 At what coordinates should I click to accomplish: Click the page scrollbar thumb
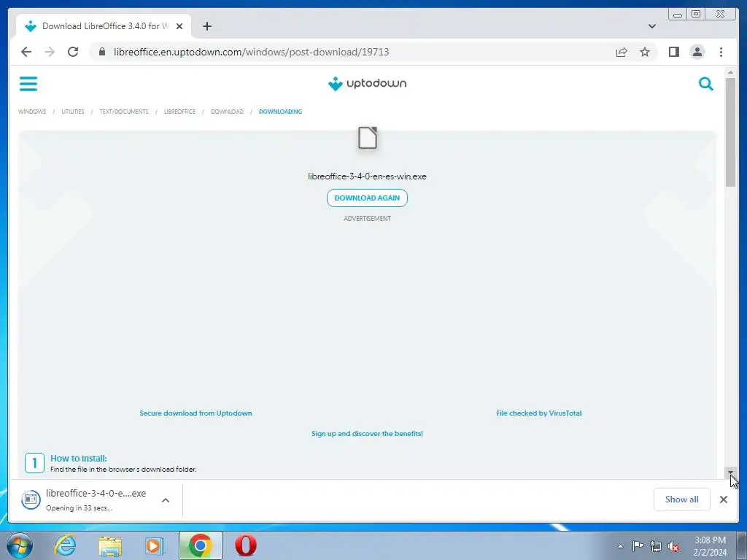pos(730,133)
